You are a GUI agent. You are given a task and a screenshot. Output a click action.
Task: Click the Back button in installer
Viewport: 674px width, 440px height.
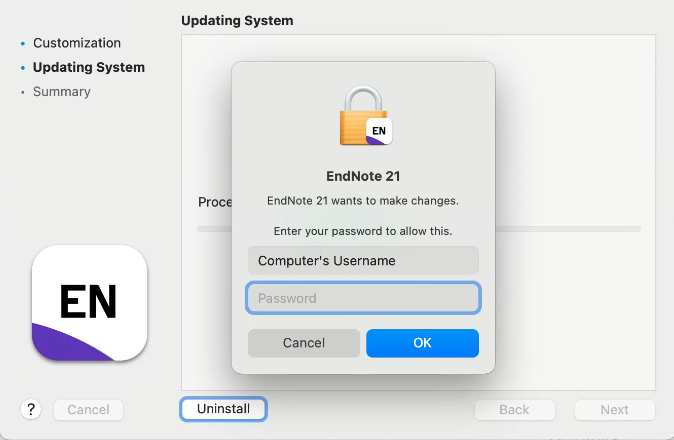[514, 409]
